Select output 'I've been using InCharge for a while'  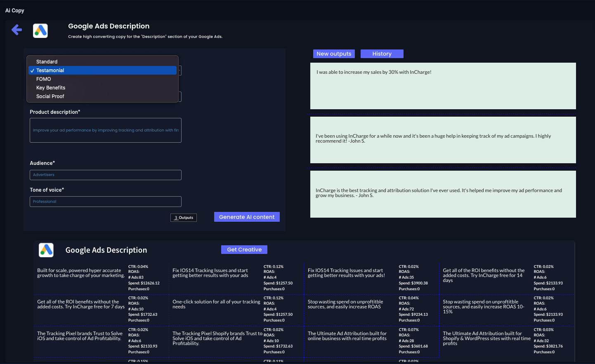click(443, 140)
